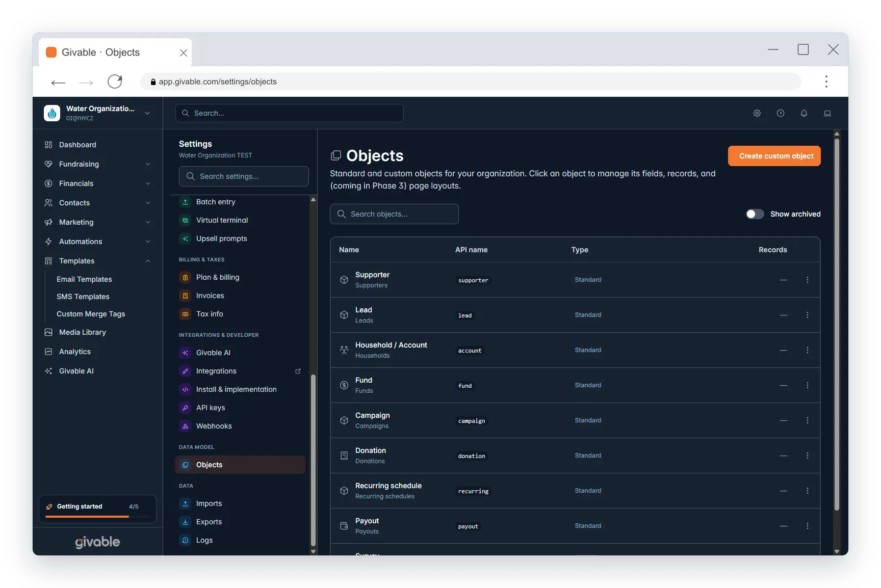Click the API keys key icon
Screen dimensions: 881x588
coord(186,408)
